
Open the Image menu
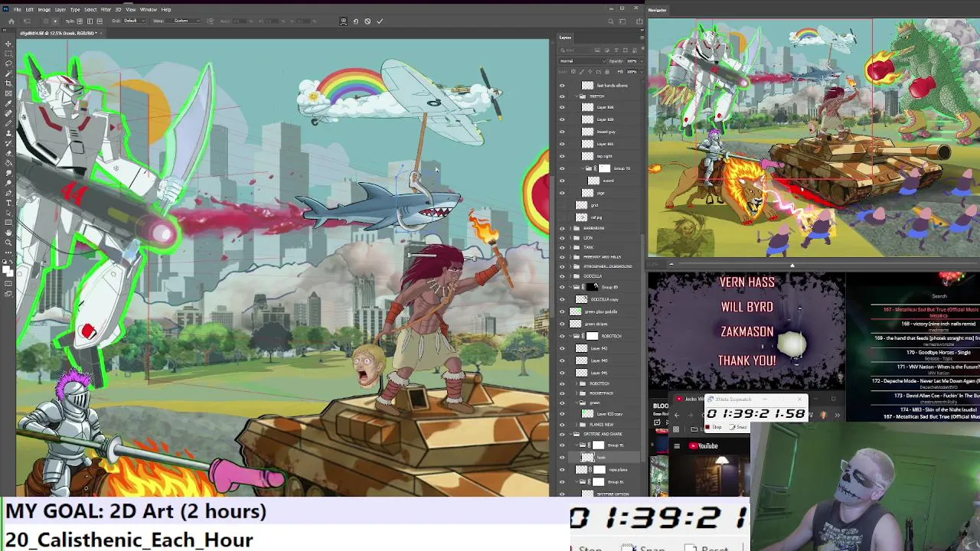[44, 9]
